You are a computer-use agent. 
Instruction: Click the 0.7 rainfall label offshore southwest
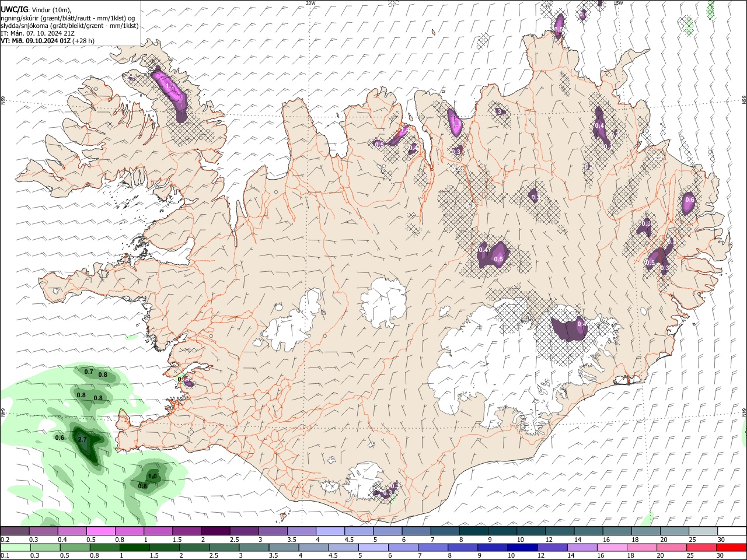coord(89,372)
